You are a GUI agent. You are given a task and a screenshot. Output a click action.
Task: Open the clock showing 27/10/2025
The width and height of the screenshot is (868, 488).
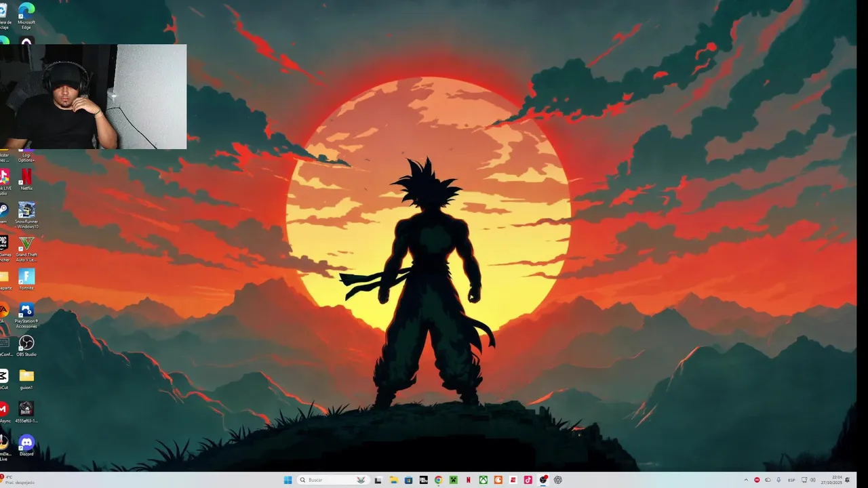831,480
